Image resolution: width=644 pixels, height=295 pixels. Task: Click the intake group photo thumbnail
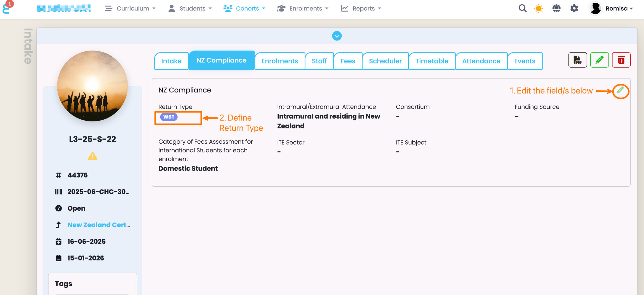point(92,86)
